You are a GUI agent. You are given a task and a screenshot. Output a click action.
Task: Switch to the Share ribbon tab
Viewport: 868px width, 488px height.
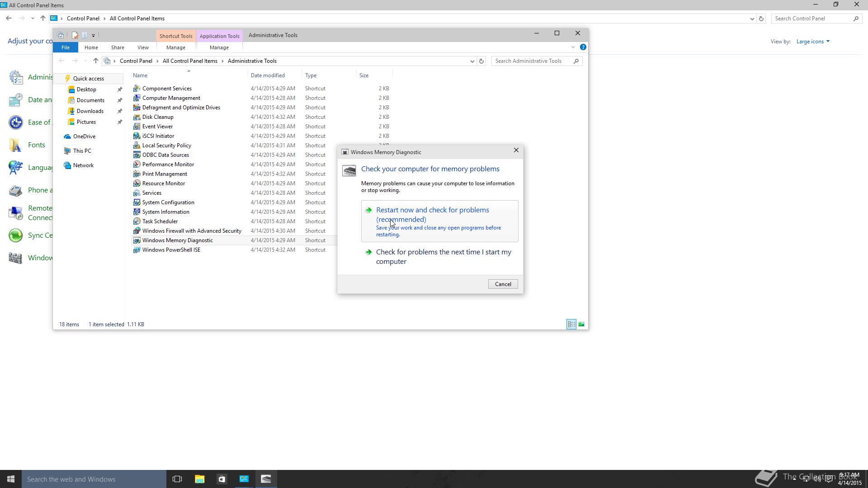118,47
